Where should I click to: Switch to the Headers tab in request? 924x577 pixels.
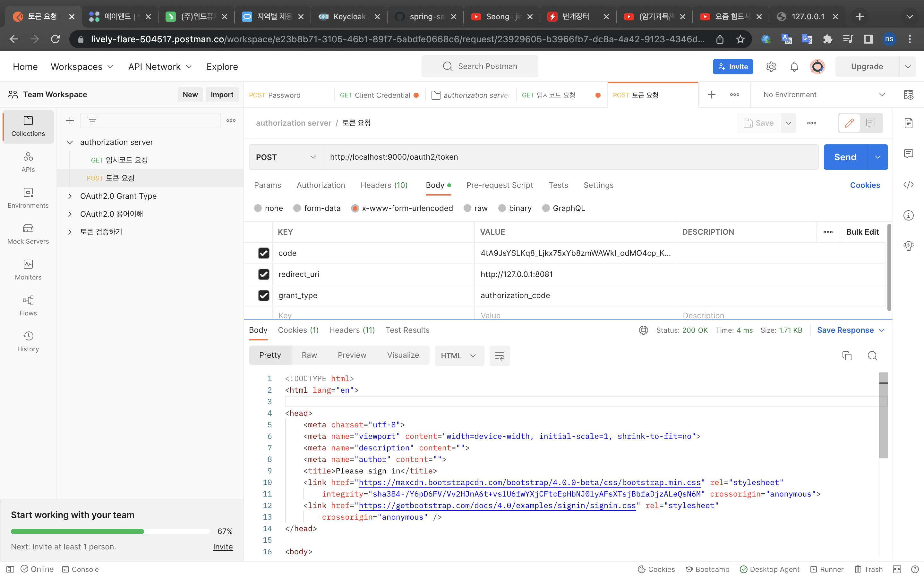384,185
